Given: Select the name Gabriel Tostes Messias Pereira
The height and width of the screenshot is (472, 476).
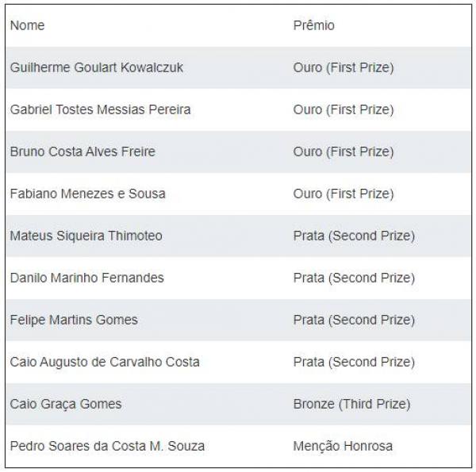Looking at the screenshot, I should [100, 109].
